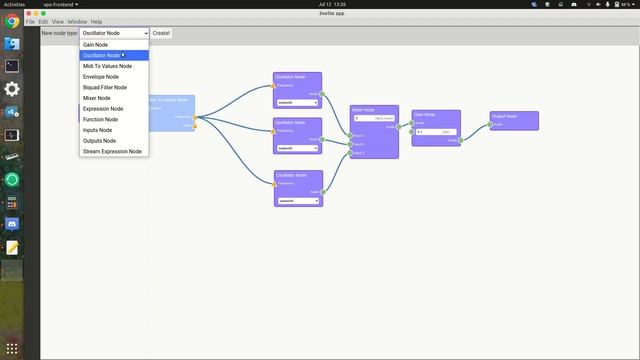640x360 pixels.
Task: Click Audio port of oscillator feeding Mixer Input 1
Action: click(322, 94)
